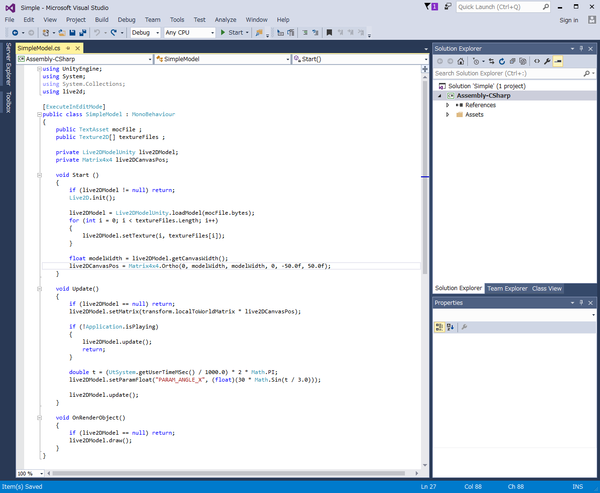
Task: Click the Save All toolbar icon
Action: pyautogui.click(x=82, y=33)
